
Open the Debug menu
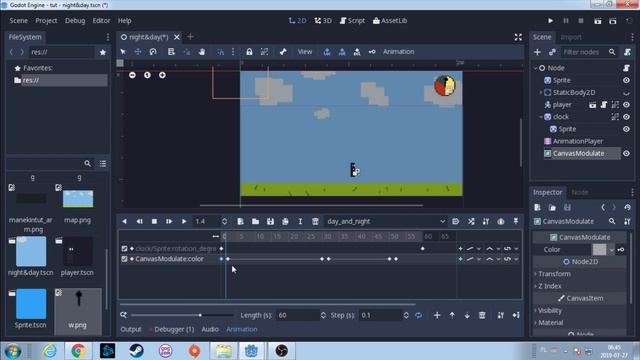(x=75, y=20)
